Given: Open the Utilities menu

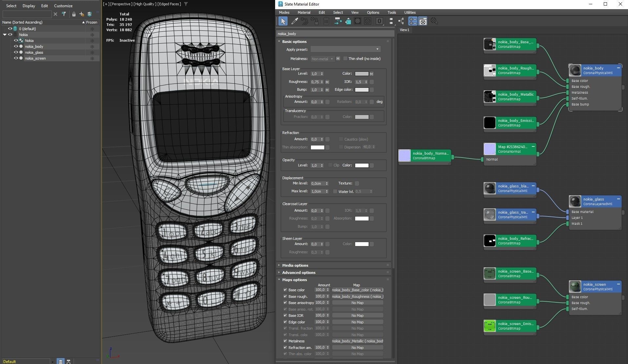Looking at the screenshot, I should coord(410,12).
